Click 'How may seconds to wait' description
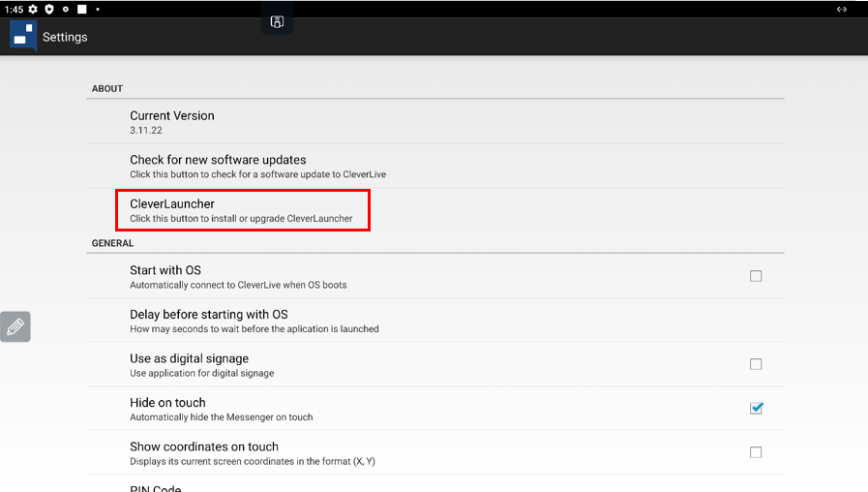The height and width of the screenshot is (492, 868). [x=254, y=329]
